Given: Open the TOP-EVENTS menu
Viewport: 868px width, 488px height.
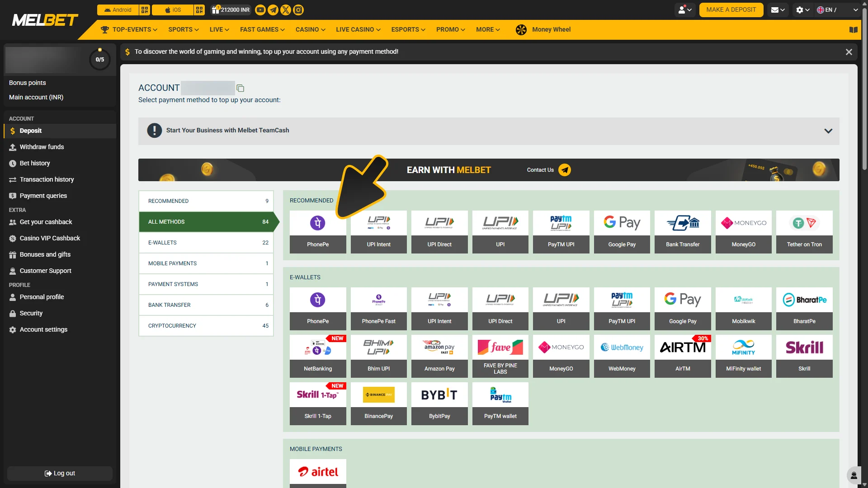Looking at the screenshot, I should 129,30.
